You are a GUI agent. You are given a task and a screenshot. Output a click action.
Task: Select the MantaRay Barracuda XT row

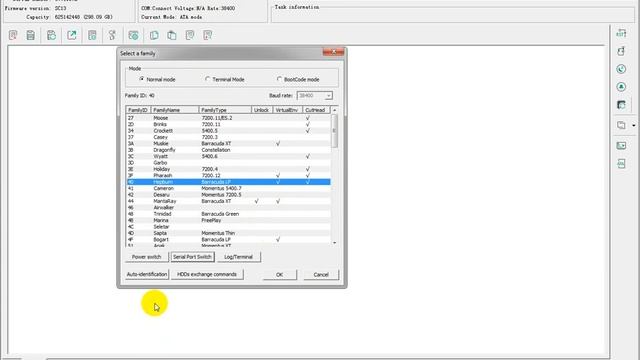point(228,201)
